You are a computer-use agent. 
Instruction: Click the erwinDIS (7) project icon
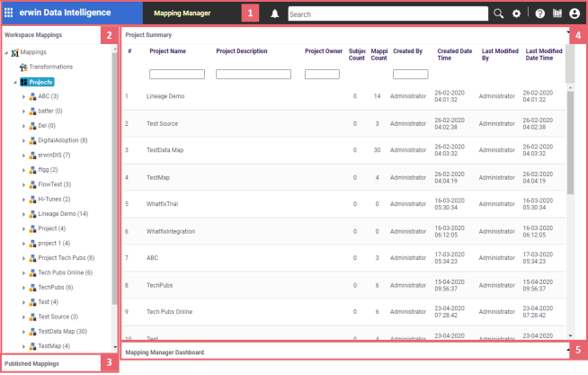coord(33,156)
